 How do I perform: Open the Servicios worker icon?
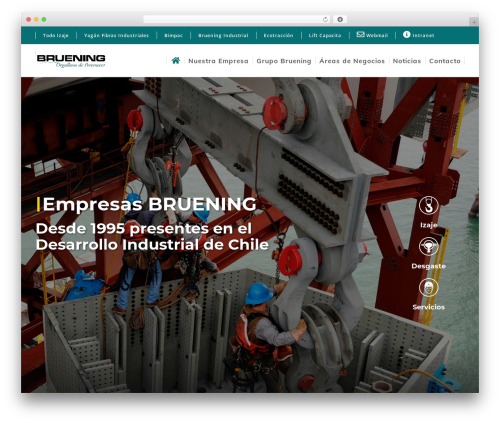(x=429, y=287)
